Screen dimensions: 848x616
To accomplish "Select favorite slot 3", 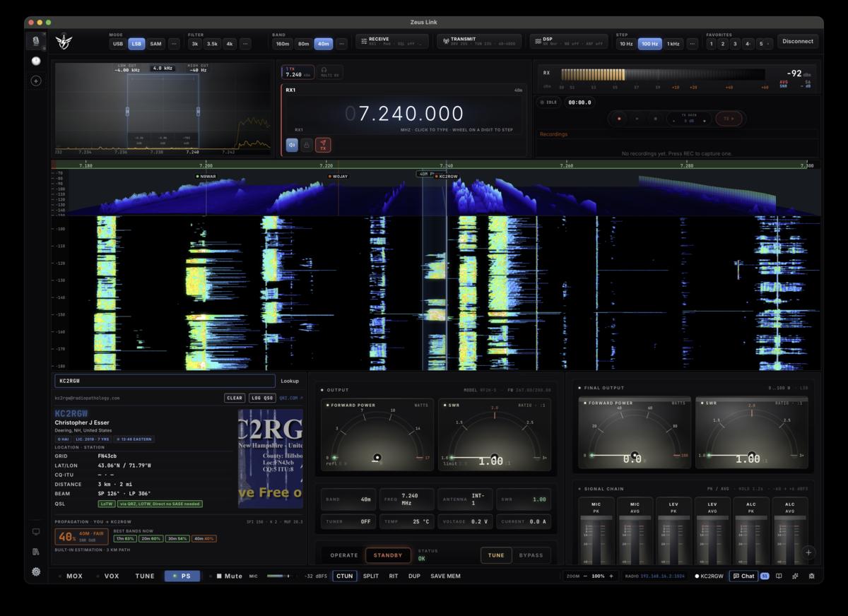I will coord(735,44).
